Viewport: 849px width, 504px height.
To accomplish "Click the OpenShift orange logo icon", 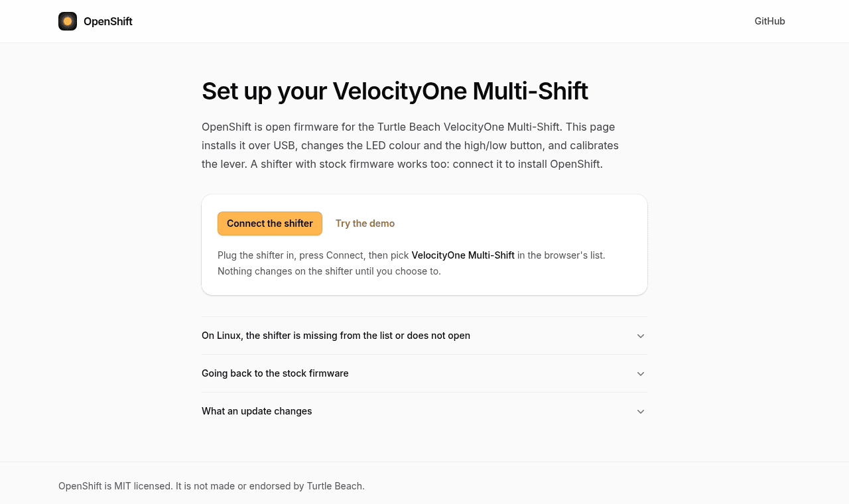I will [68, 21].
